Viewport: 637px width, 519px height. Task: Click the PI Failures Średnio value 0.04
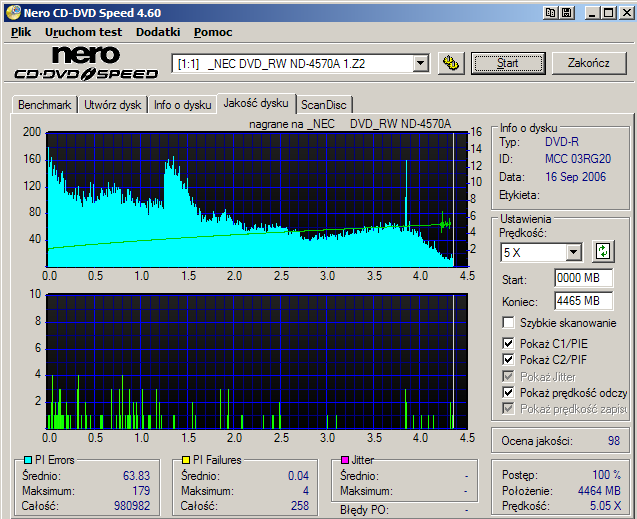[x=298, y=476]
